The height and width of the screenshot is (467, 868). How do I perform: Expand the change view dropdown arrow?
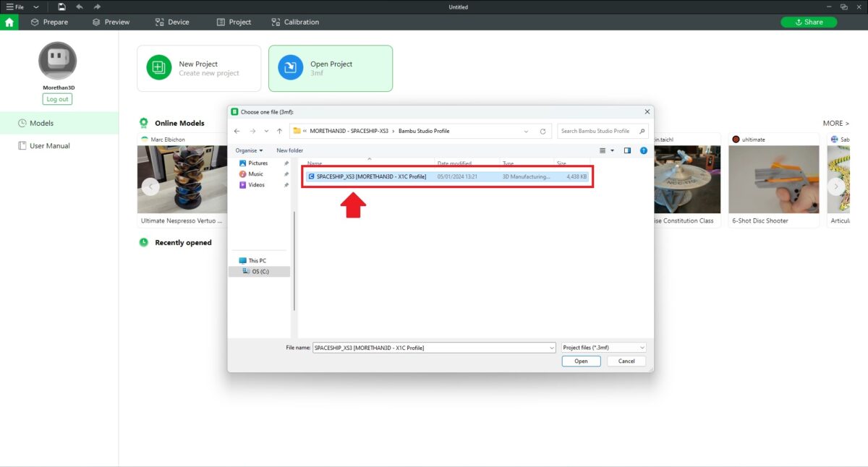pos(610,150)
